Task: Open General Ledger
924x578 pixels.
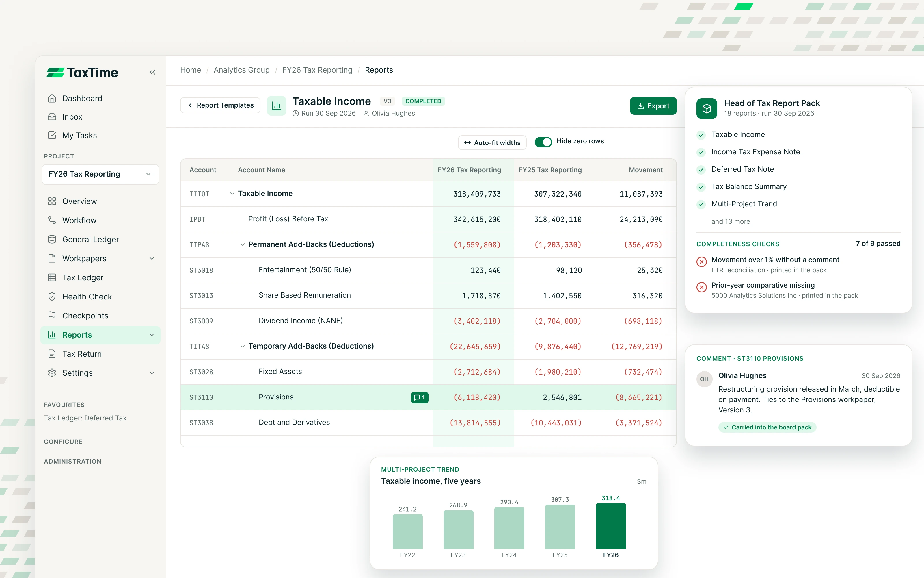Action: click(100, 239)
